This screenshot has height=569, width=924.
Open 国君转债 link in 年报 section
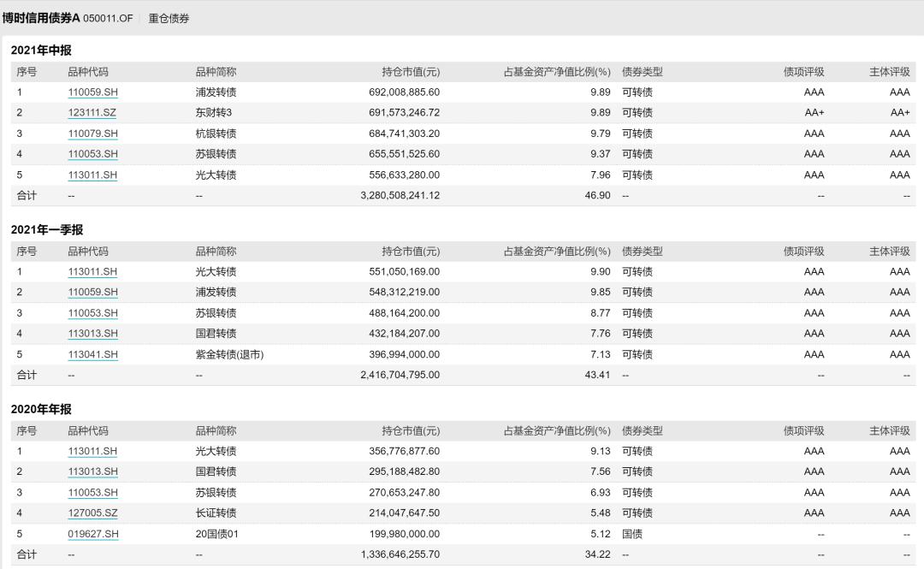tap(92, 471)
